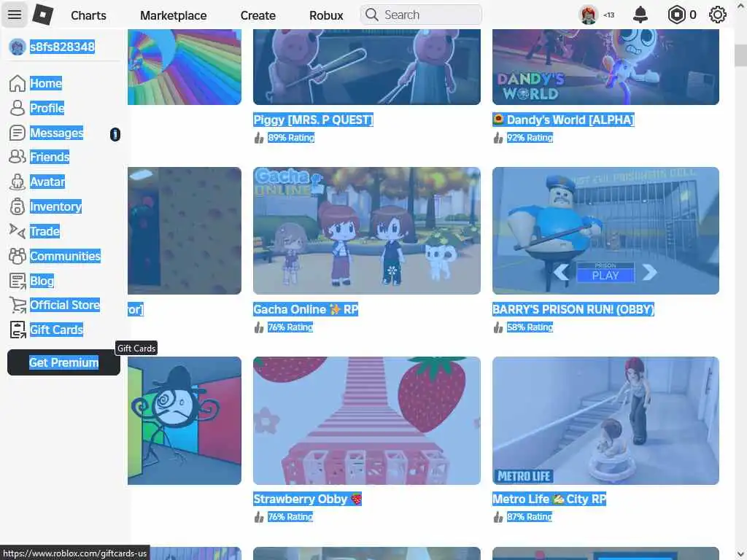The width and height of the screenshot is (747, 560).
Task: Click the Roblox logo icon
Action: [43, 15]
